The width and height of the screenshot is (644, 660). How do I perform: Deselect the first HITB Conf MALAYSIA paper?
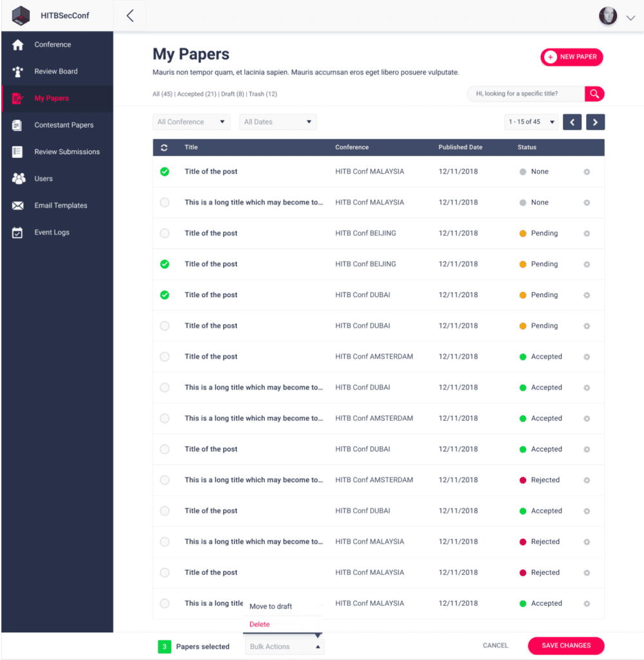tap(164, 171)
